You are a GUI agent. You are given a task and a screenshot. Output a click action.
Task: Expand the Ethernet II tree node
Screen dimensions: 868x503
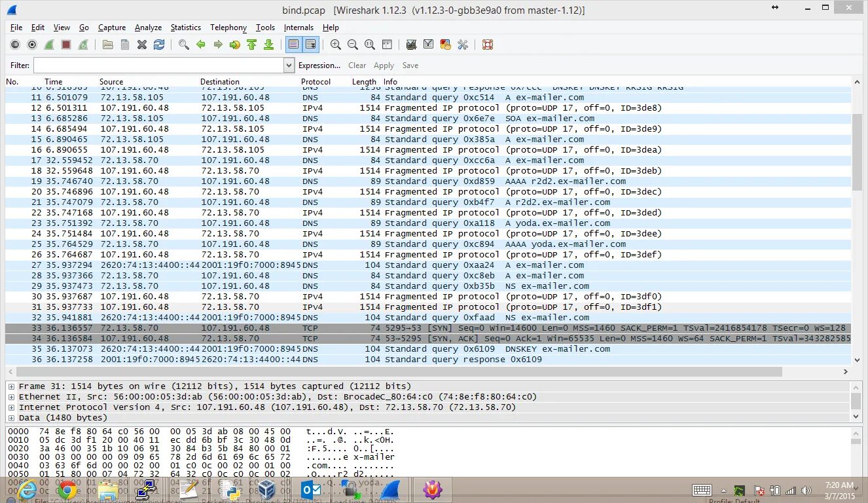(x=11, y=397)
